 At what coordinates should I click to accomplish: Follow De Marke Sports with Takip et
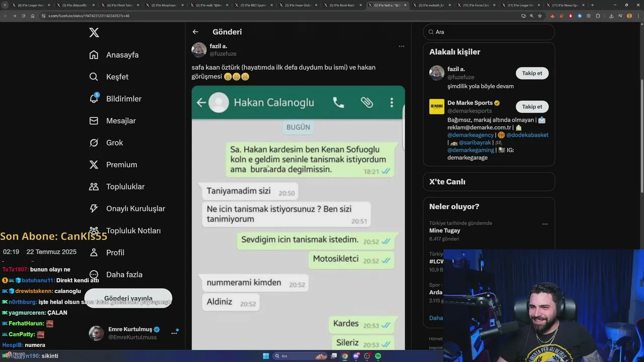[532, 107]
